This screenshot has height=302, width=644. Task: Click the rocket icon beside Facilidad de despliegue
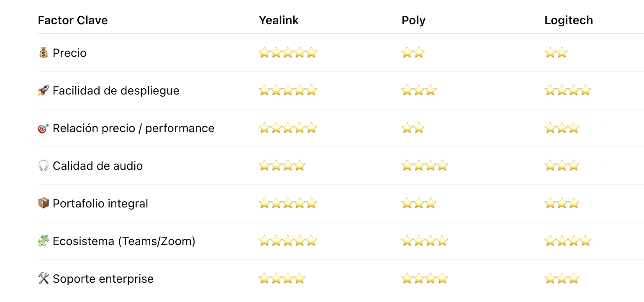44,90
